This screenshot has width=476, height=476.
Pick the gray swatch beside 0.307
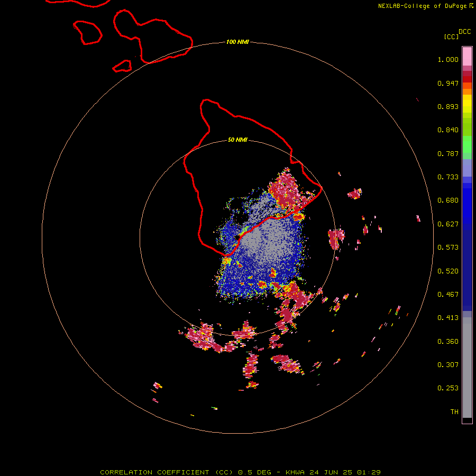[x=467, y=368]
